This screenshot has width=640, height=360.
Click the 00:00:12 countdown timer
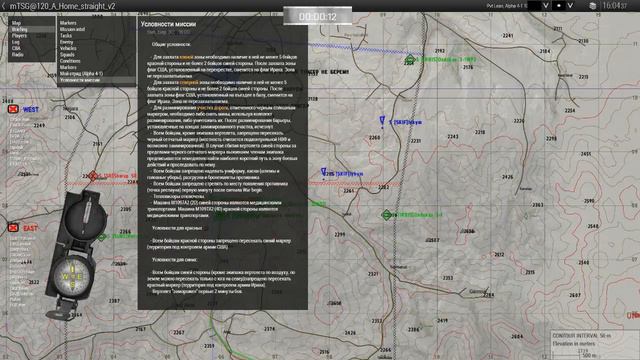[x=318, y=16]
